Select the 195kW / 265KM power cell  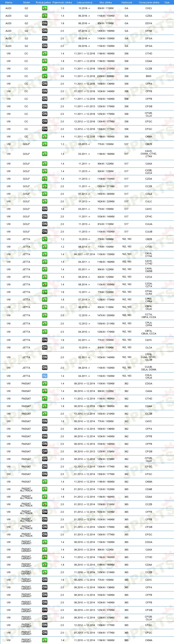coord(106,194)
